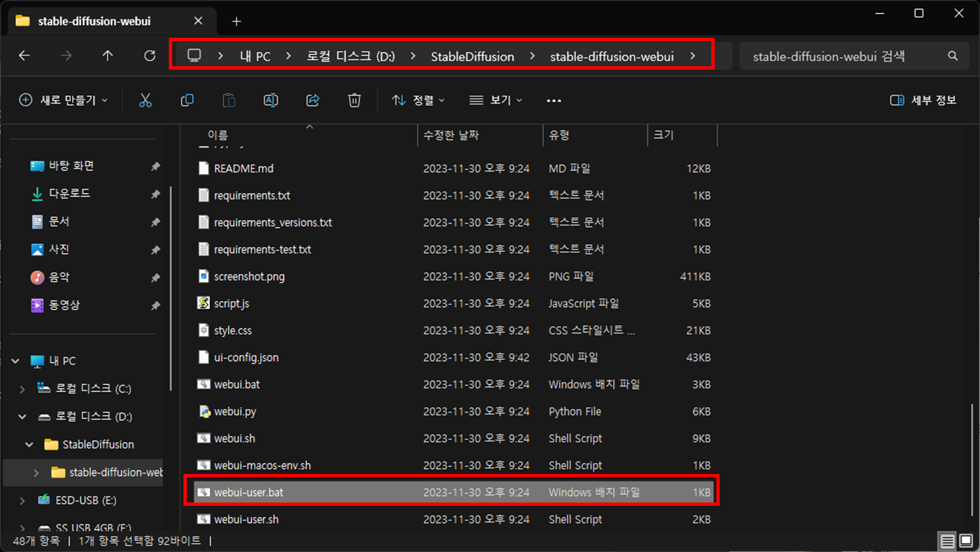Open chevron after 내 PC in address bar
The height and width of the screenshot is (552, 980).
click(288, 56)
